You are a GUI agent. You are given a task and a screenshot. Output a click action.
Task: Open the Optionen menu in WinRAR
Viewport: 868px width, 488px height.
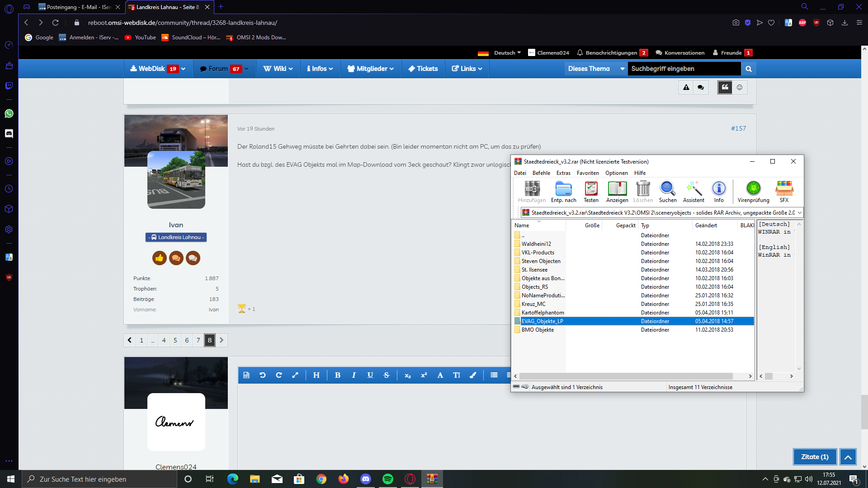[x=617, y=173]
